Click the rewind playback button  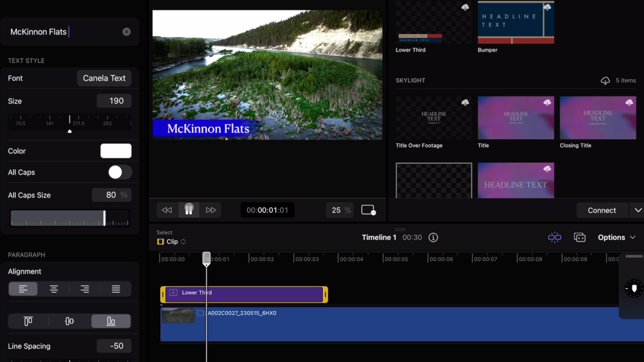(167, 210)
